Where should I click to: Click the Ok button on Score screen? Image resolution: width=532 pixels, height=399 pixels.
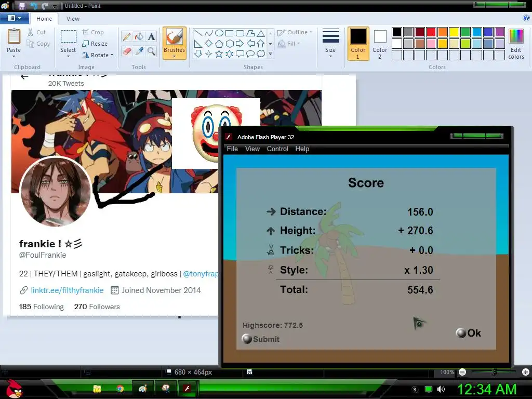pyautogui.click(x=469, y=333)
